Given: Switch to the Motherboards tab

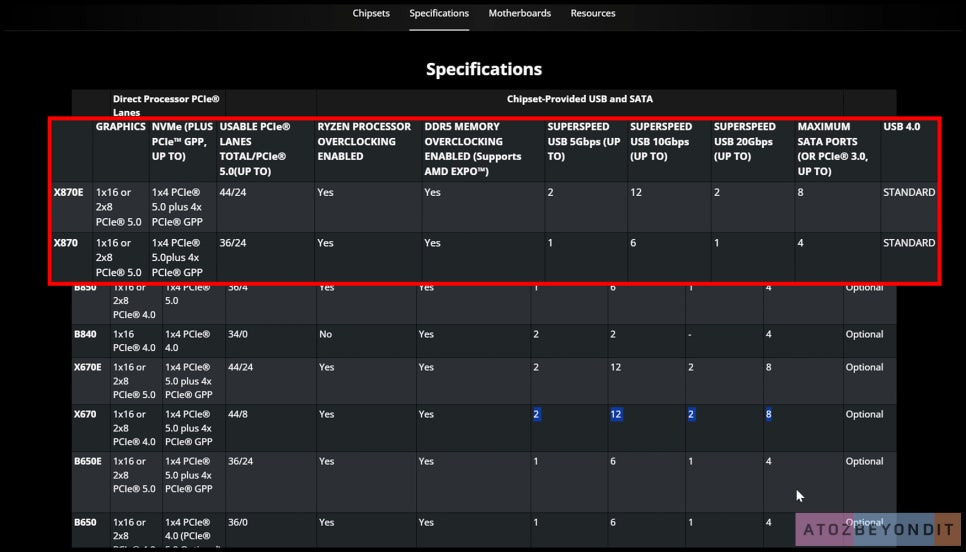Looking at the screenshot, I should point(519,13).
